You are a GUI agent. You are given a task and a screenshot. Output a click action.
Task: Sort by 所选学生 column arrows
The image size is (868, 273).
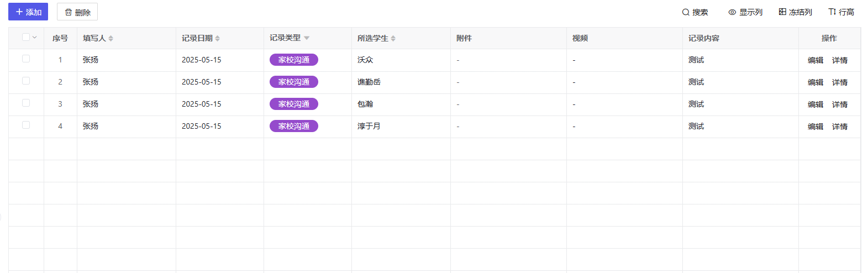coord(393,38)
